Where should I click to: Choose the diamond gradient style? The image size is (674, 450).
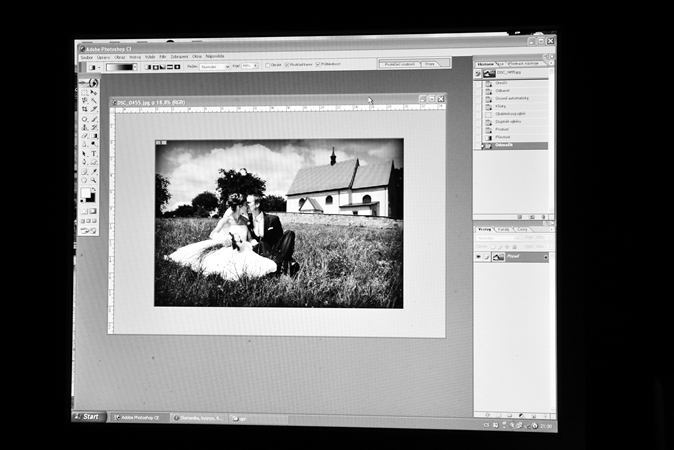click(x=178, y=67)
